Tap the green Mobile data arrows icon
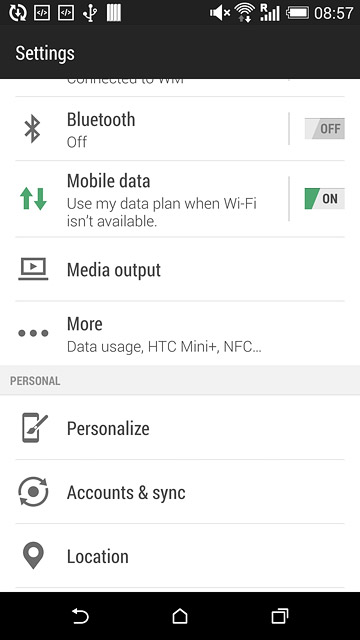Image resolution: width=360 pixels, height=640 pixels. (33, 199)
